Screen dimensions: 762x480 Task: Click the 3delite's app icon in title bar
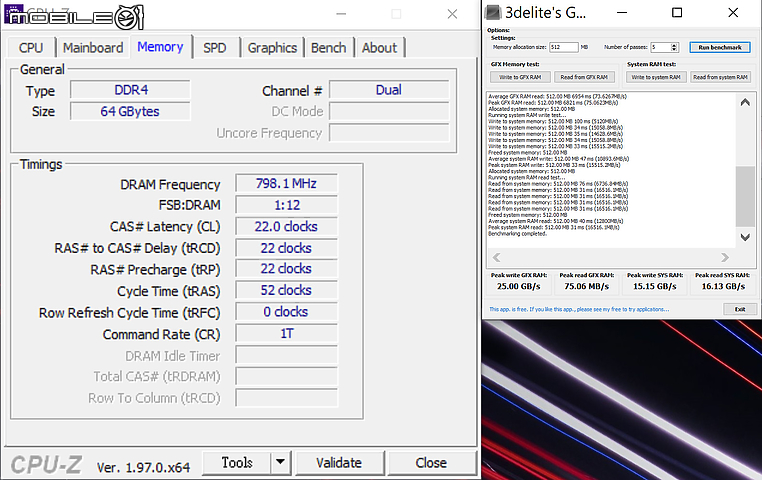[x=493, y=13]
